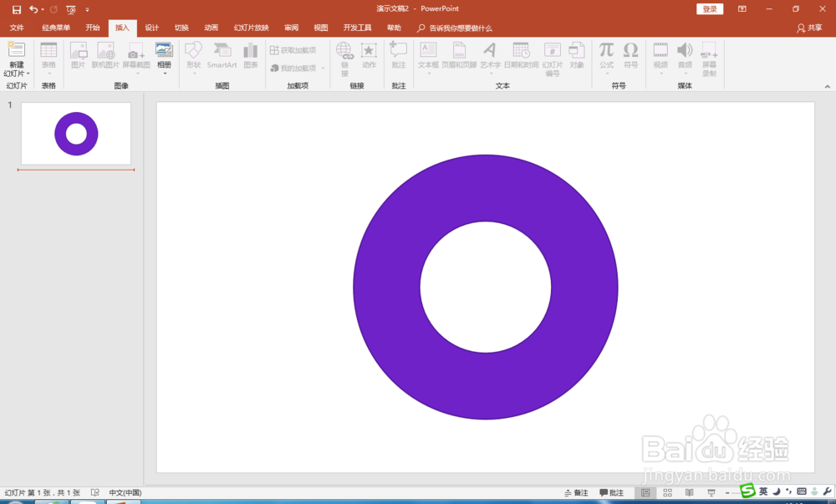Open the 幻灯片放映 (Slide Show) tab
This screenshot has height=504, width=836.
coord(251,28)
